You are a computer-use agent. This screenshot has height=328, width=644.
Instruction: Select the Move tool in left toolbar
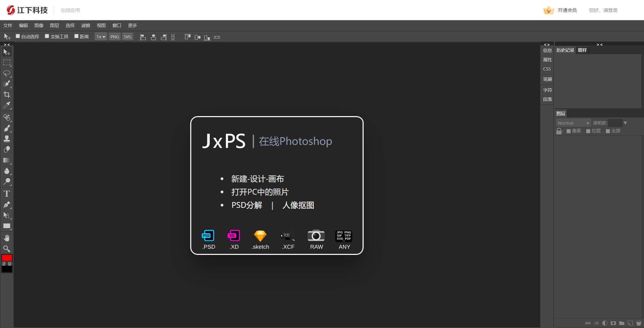tap(7, 52)
